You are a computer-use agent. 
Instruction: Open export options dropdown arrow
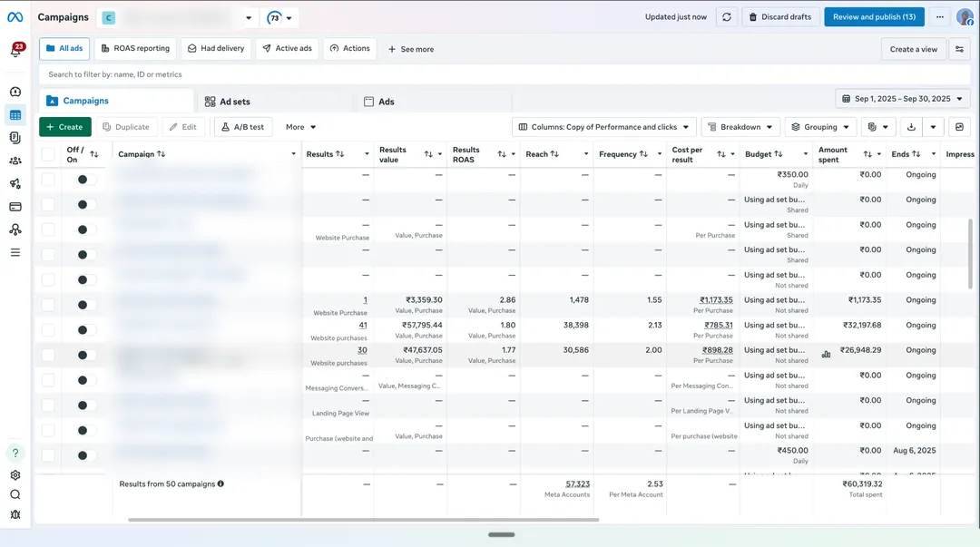[x=933, y=127]
